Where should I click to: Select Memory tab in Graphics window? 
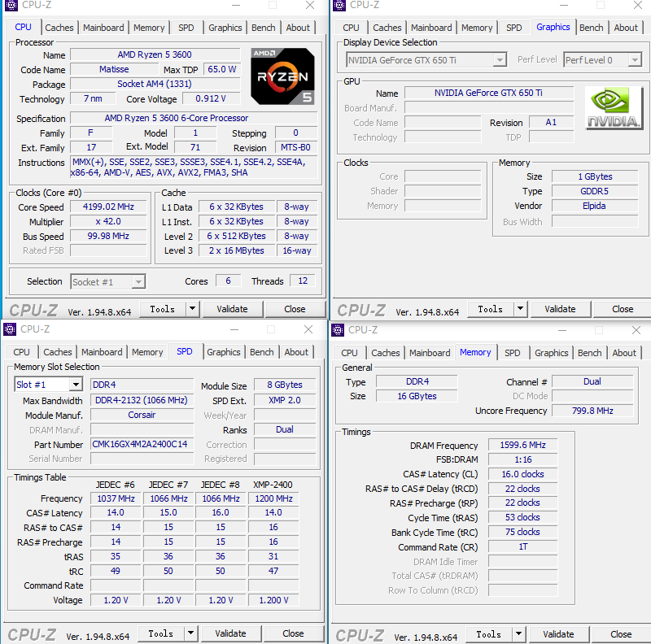click(477, 28)
